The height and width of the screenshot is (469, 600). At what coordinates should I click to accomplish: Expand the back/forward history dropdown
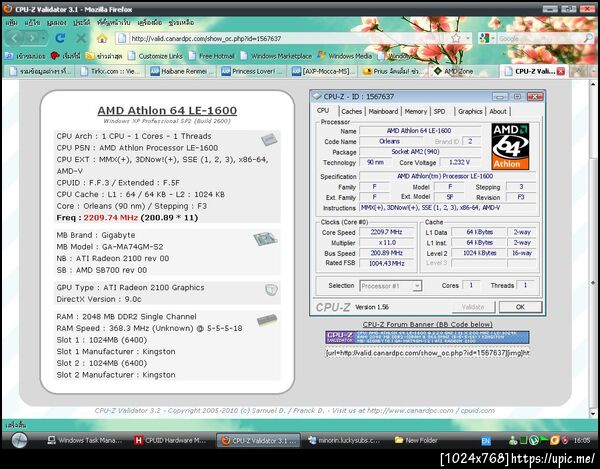[44, 38]
